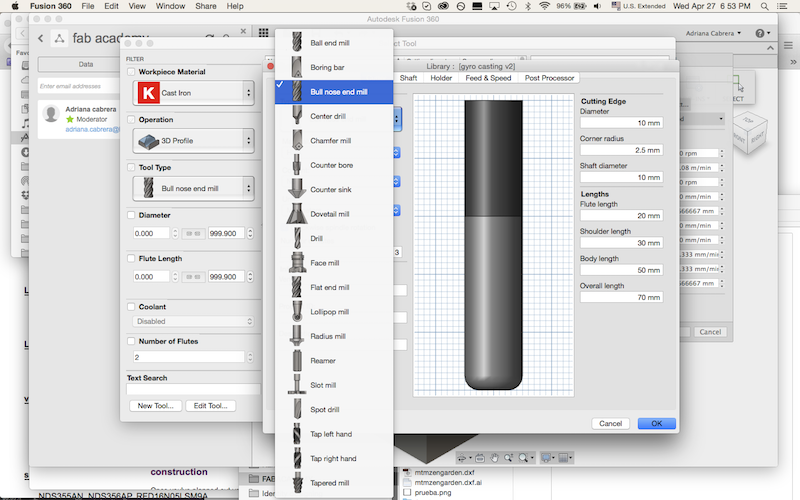
Task: Open the Adriana Cabrera account menu
Action: pyautogui.click(x=713, y=33)
